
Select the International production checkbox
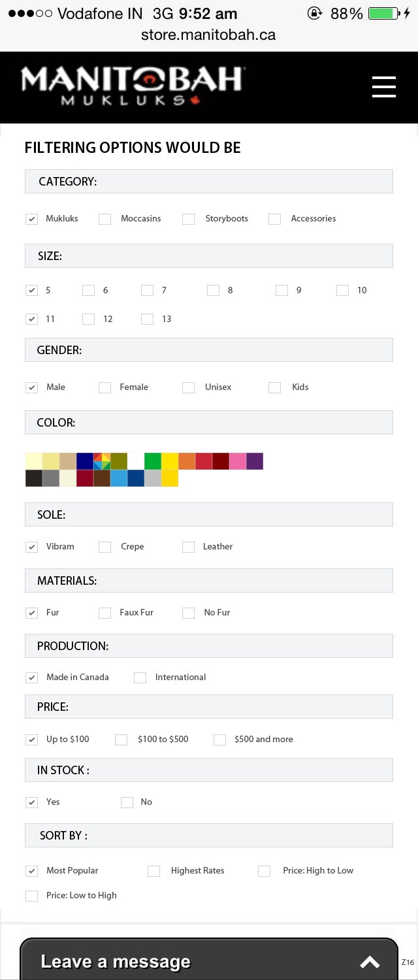[x=140, y=678]
